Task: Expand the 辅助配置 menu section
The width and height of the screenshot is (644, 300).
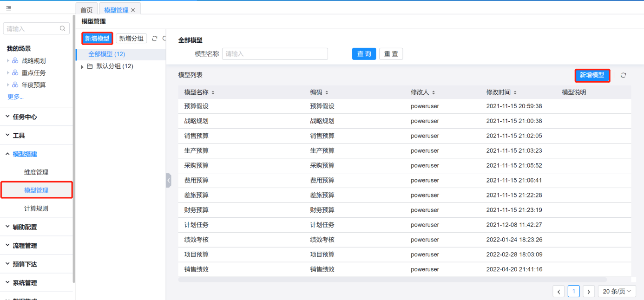Action: pyautogui.click(x=25, y=227)
